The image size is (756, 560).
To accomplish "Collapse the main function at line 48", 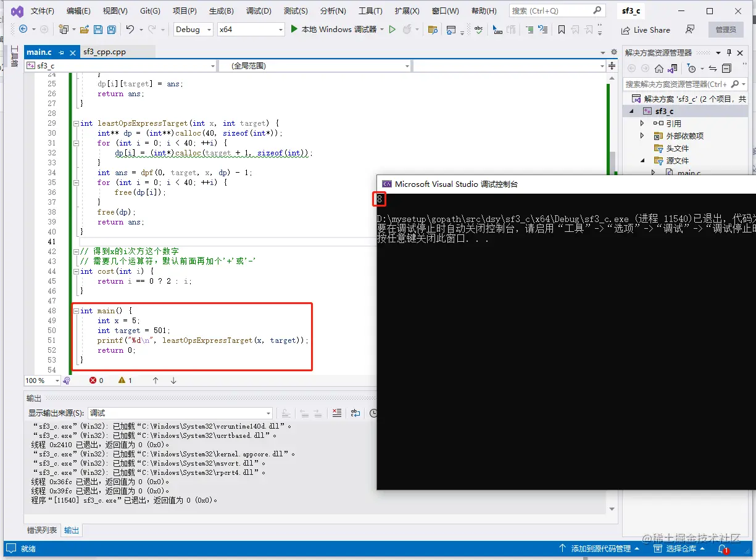I will coord(75,311).
